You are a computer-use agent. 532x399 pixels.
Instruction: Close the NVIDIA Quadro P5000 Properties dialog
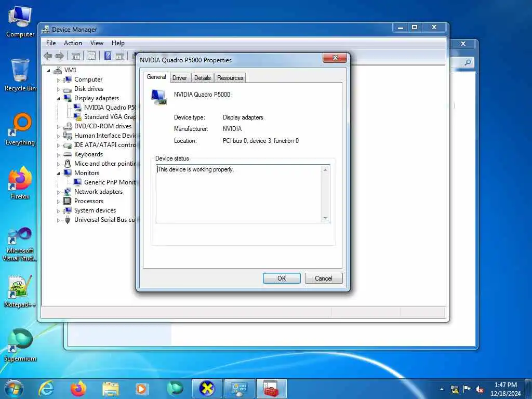tap(335, 58)
